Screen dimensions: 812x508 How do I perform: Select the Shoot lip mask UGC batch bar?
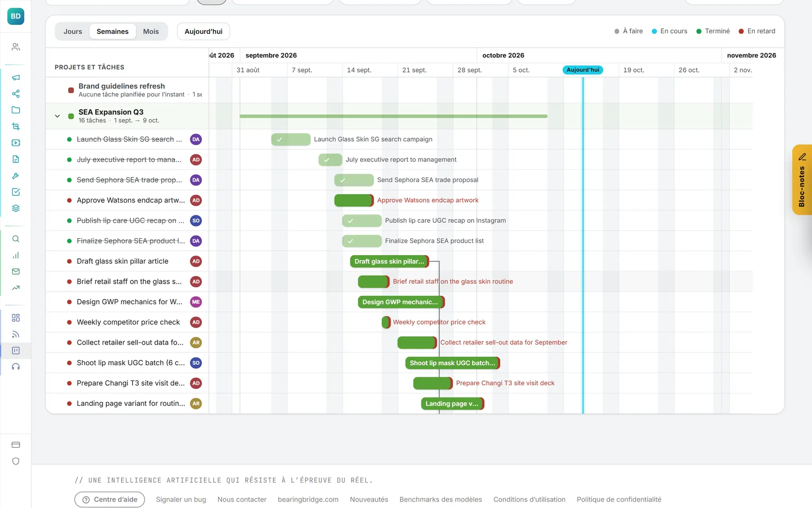tap(453, 363)
